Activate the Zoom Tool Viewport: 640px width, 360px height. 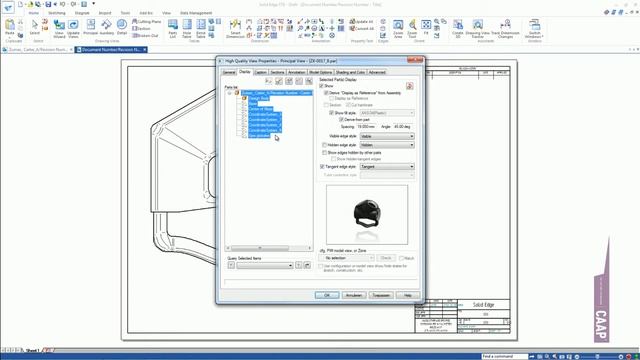pos(412,29)
